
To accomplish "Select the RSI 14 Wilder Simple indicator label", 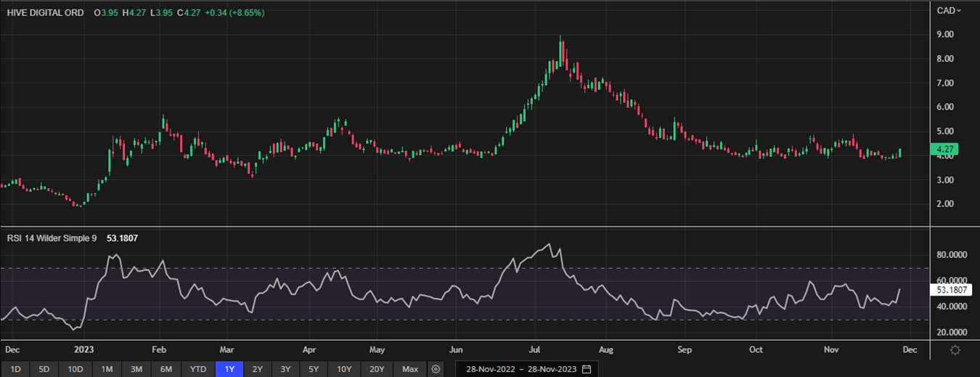I will (x=52, y=238).
